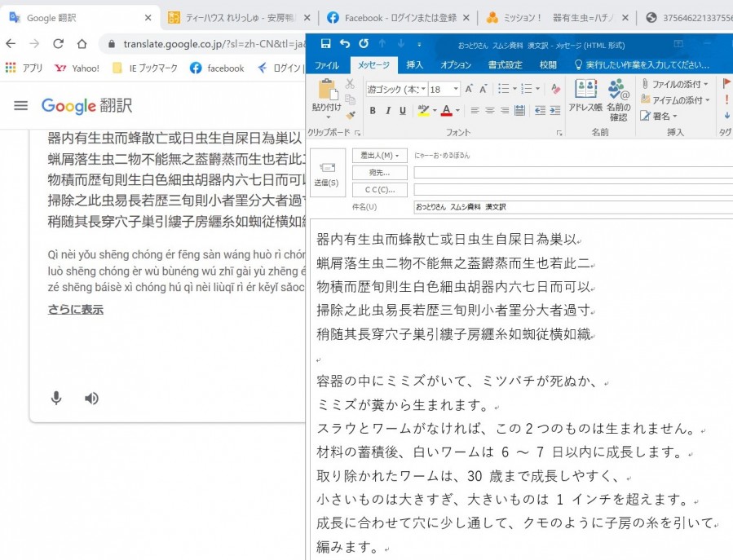Open the sender (差出人) dropdown
The height and width of the screenshot is (560, 733).
pos(379,155)
